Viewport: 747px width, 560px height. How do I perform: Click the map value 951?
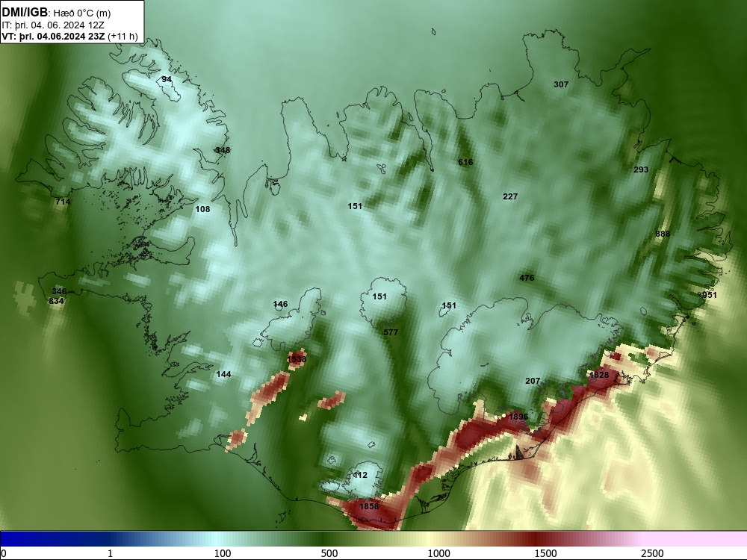pyautogui.click(x=710, y=295)
